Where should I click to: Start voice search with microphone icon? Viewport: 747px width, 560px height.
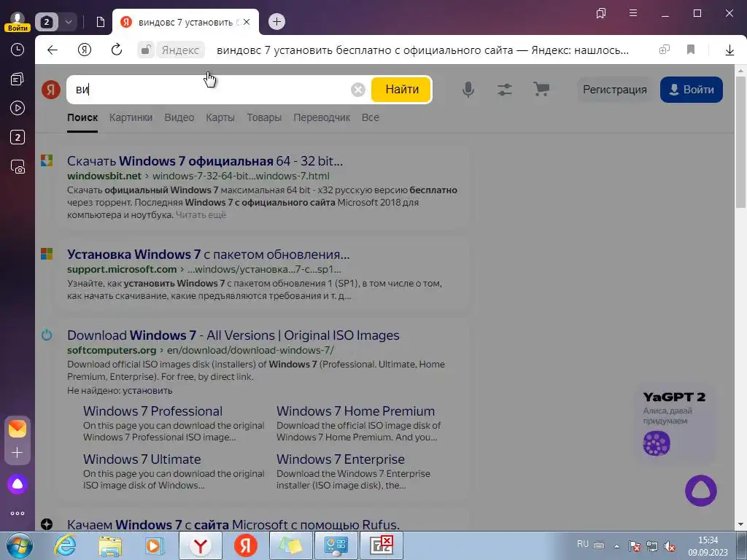pos(468,90)
